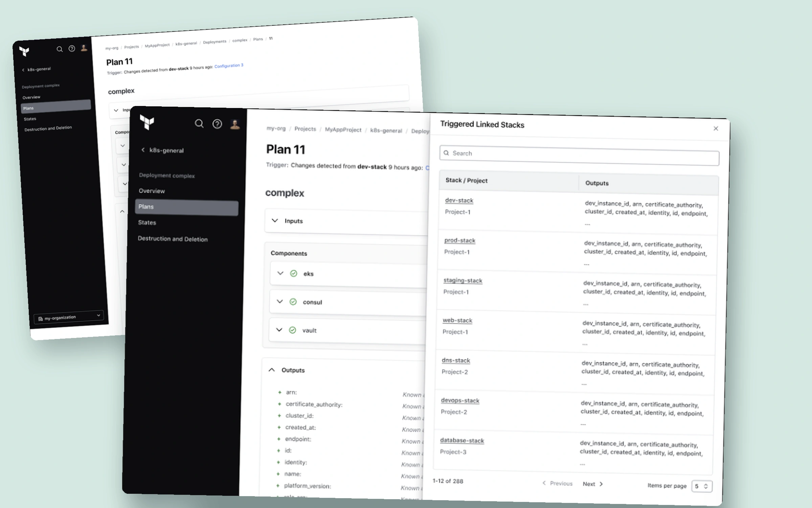Click the Terraform logo in front window

tap(147, 122)
